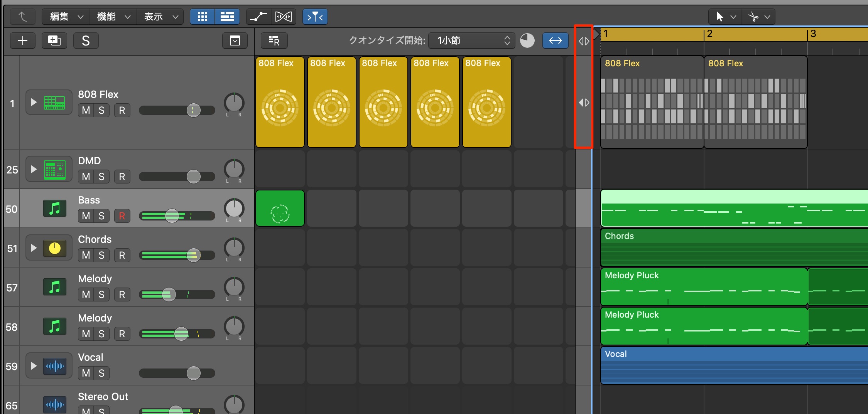
Task: Expand the 808 Flex track stack
Action: pyautogui.click(x=34, y=102)
